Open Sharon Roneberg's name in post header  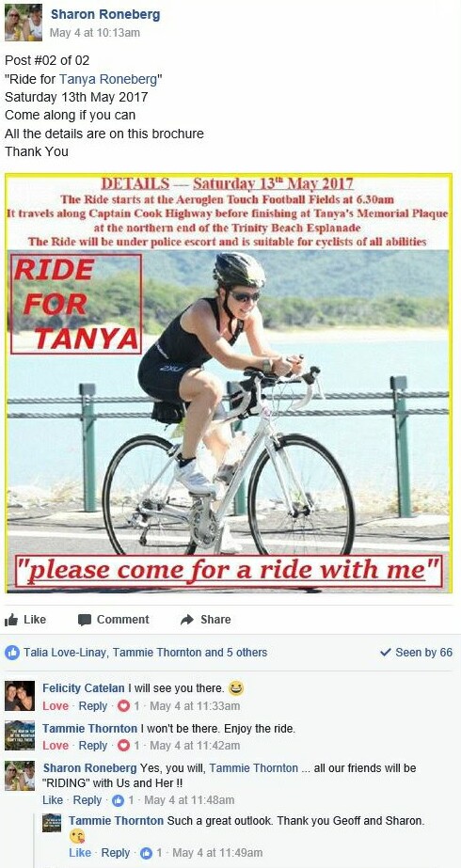pyautogui.click(x=105, y=14)
